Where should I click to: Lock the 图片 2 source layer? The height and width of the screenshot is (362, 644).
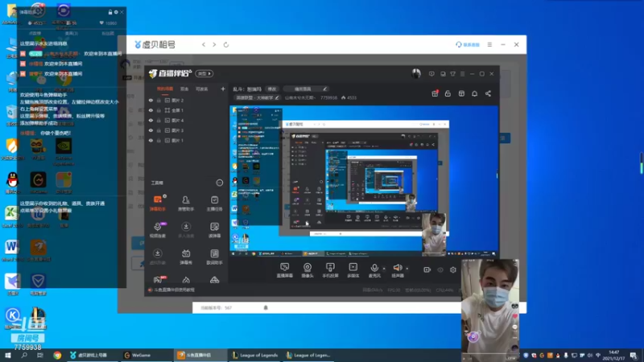click(159, 100)
